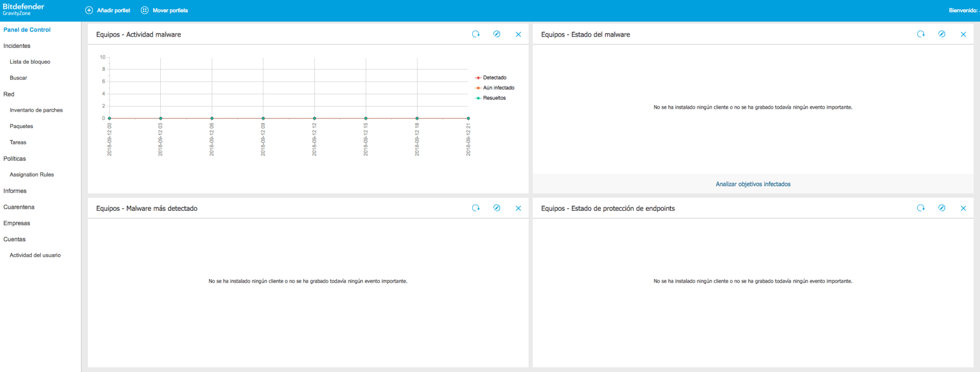The image size is (980, 372).
Task: Refresh the Equipos - Actividad malware portlet
Action: click(476, 34)
